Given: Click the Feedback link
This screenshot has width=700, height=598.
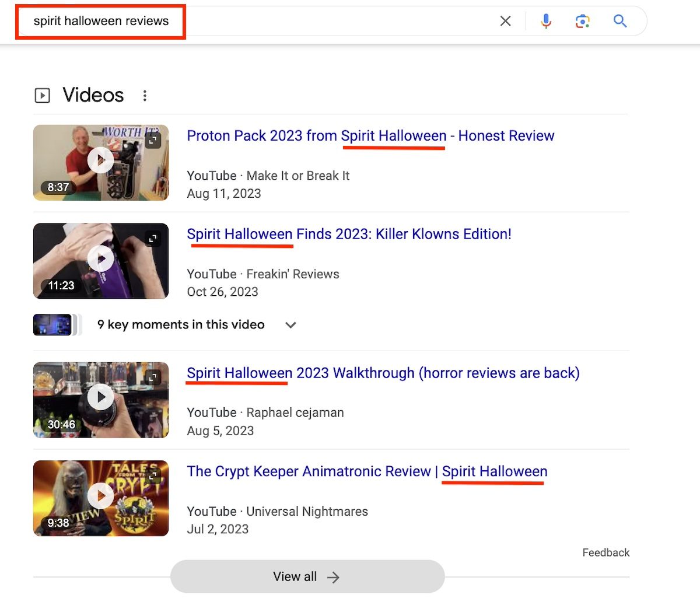Looking at the screenshot, I should [x=605, y=552].
